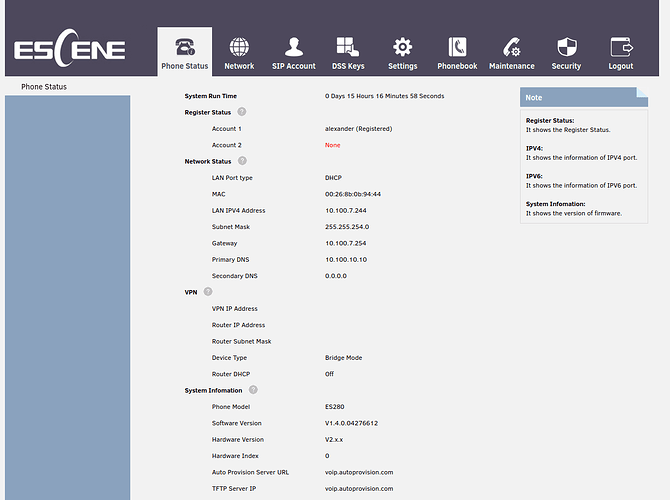
Task: Open the Phone Status telephone icon
Action: [x=185, y=47]
